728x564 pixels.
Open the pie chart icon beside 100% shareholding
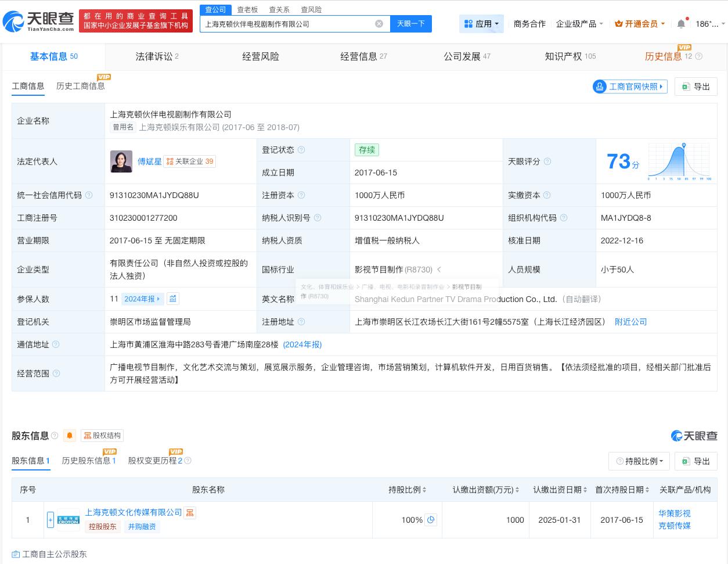[x=431, y=520]
